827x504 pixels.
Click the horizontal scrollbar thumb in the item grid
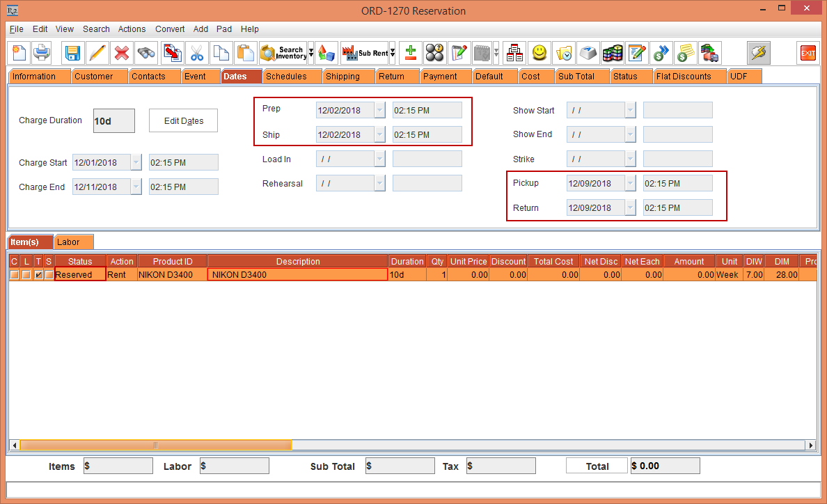[155, 446]
